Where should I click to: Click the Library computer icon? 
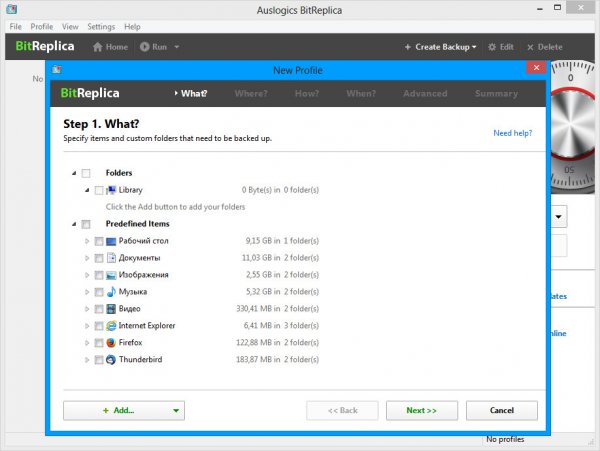(111, 190)
